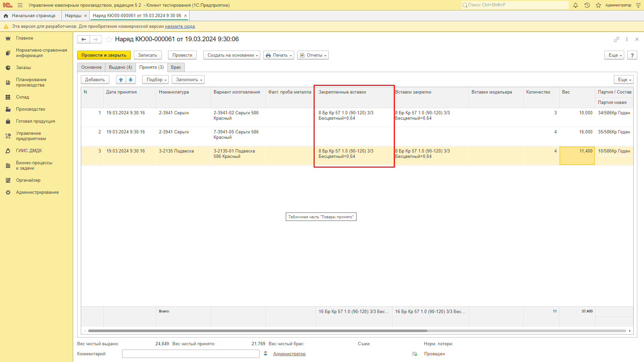Copy link to document with chain icon
The height and width of the screenshot is (362, 644).
[616, 39]
